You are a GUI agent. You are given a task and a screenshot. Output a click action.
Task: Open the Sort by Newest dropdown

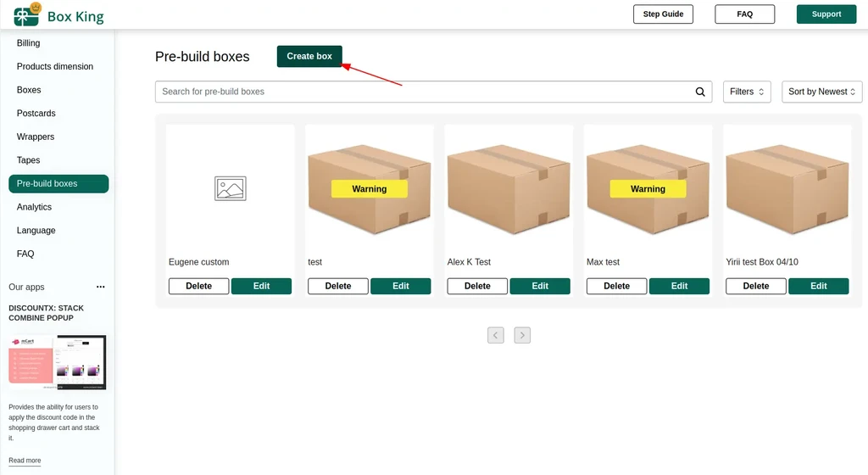(821, 92)
